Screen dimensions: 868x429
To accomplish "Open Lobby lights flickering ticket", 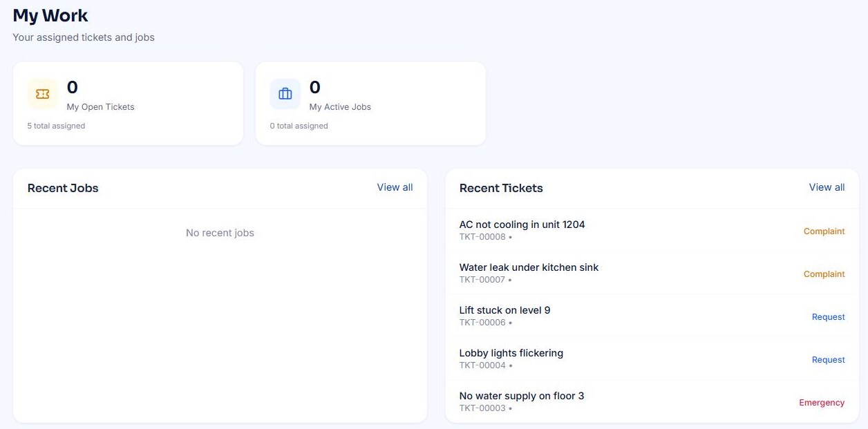I will tap(652, 359).
